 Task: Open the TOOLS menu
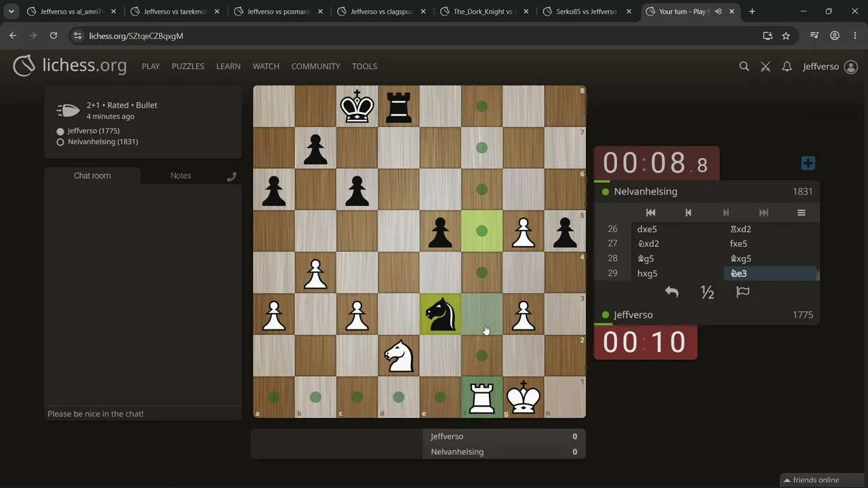pyautogui.click(x=364, y=66)
